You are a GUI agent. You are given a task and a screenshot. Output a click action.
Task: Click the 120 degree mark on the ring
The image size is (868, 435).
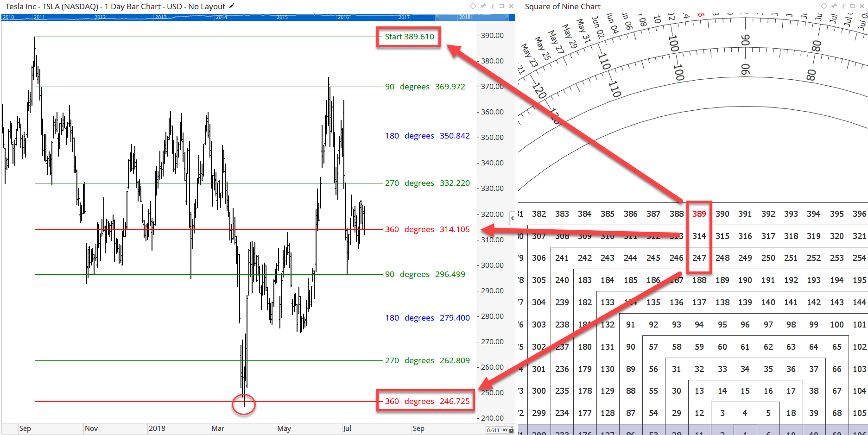click(539, 90)
